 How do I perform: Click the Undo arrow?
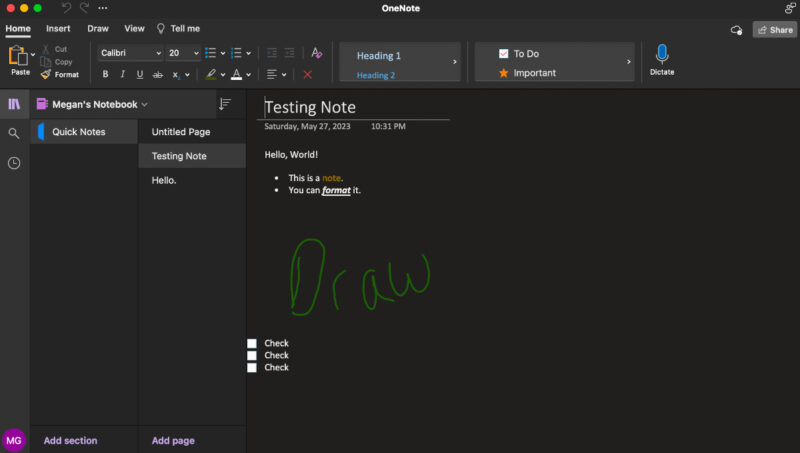66,8
